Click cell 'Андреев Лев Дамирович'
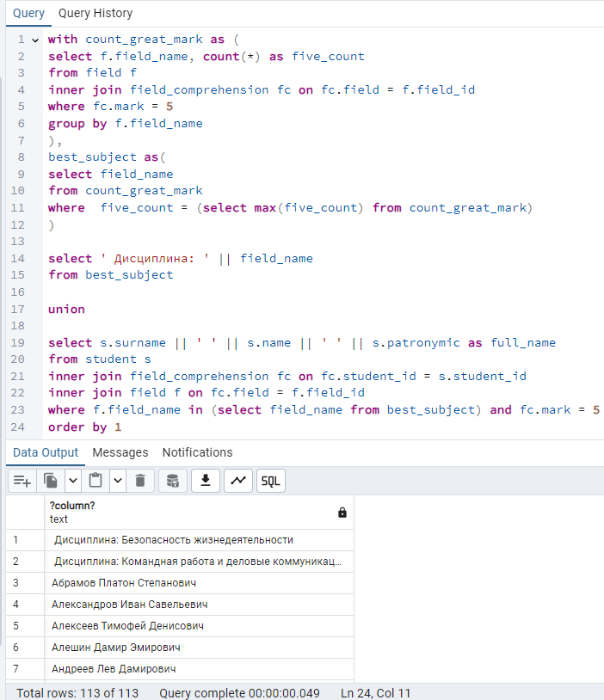 point(200,669)
